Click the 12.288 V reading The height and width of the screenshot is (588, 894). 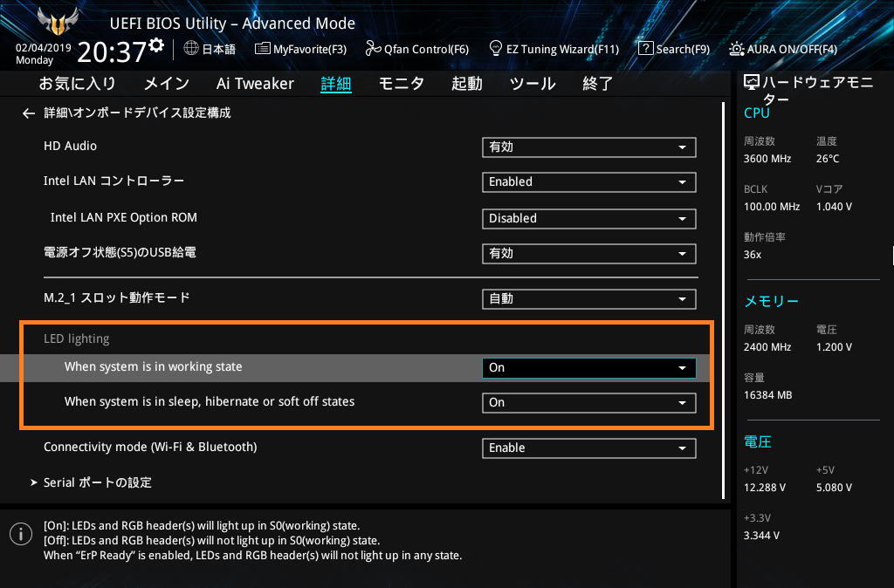pos(765,488)
